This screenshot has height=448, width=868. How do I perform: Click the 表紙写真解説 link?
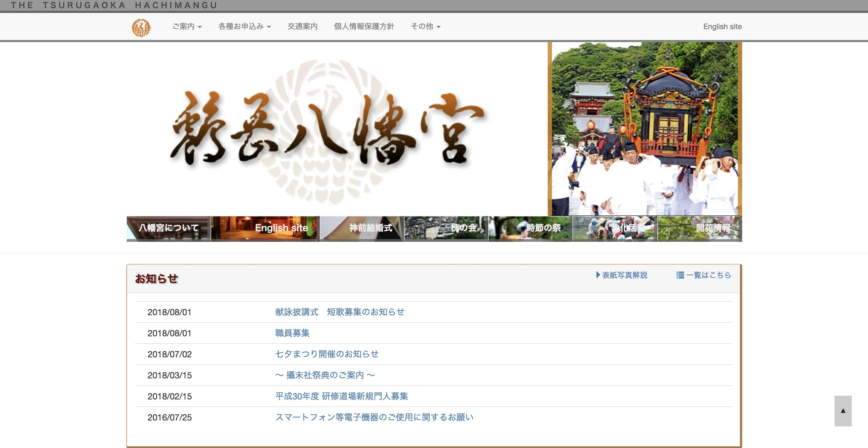(x=622, y=275)
